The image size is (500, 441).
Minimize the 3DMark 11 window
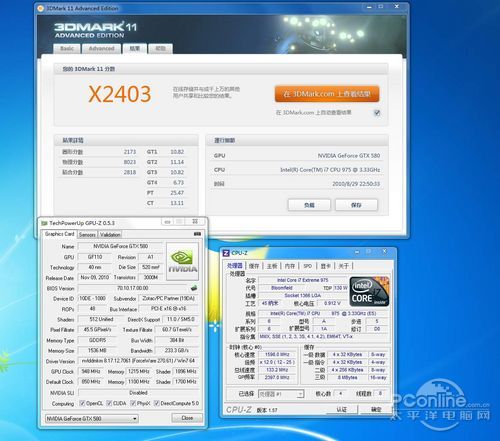point(369,7)
